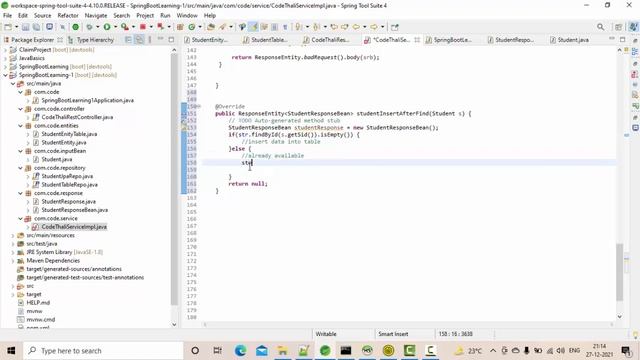Select CodeThaliRestController.java in the tree
Screen dimensions: 640x360
tap(77, 117)
